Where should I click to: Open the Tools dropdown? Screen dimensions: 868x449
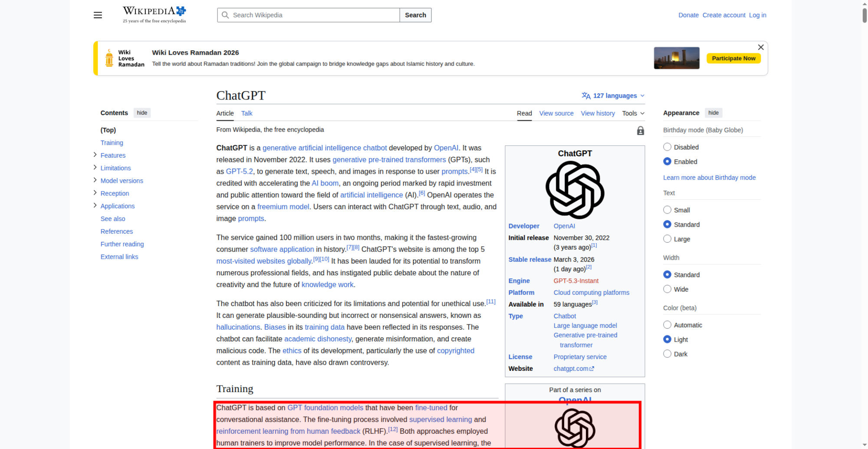point(633,113)
